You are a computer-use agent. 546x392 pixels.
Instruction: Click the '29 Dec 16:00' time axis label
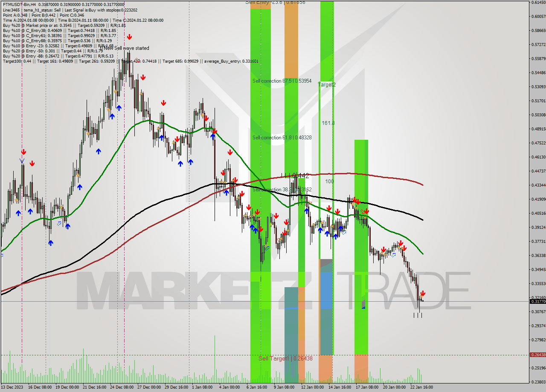(x=177, y=387)
